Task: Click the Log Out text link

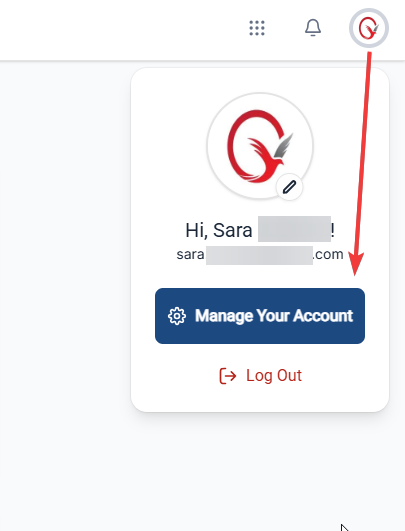Action: coord(274,376)
